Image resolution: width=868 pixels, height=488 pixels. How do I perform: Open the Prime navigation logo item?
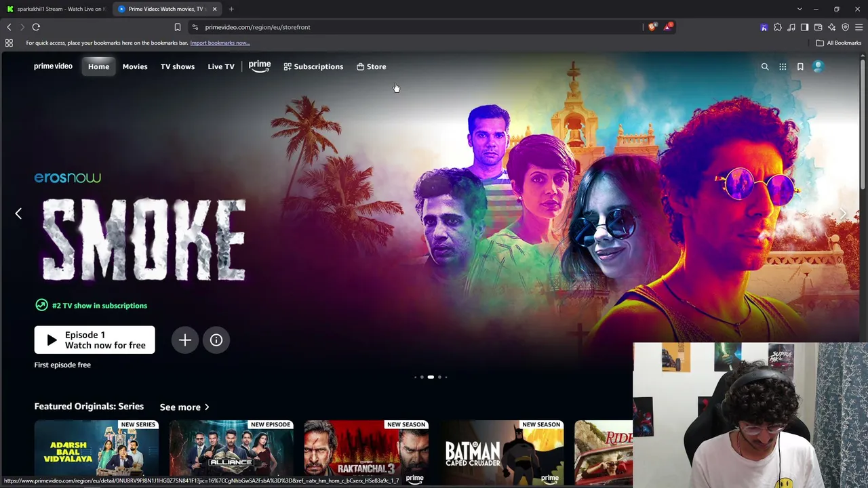coord(260,66)
